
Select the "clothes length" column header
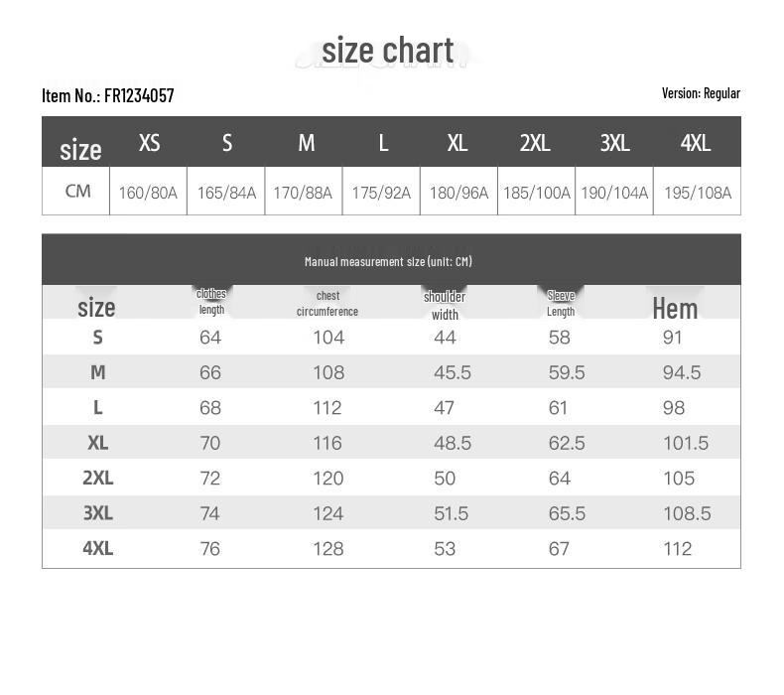coord(211,302)
